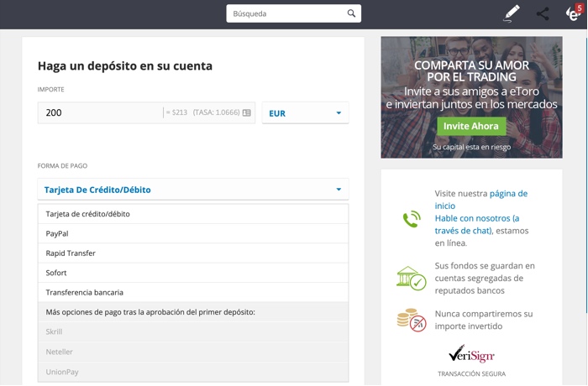588x386 pixels.
Task: Click the disabled Neteller option
Action: pos(193,352)
